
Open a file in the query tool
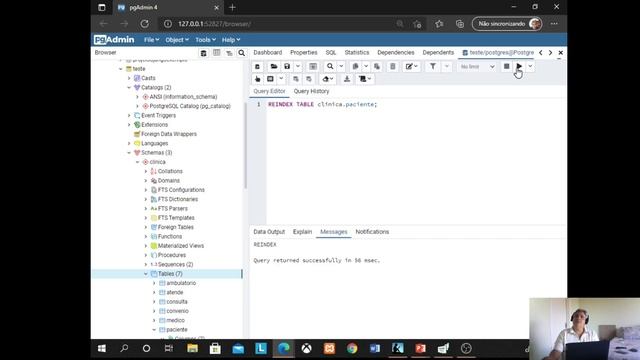[x=273, y=67]
